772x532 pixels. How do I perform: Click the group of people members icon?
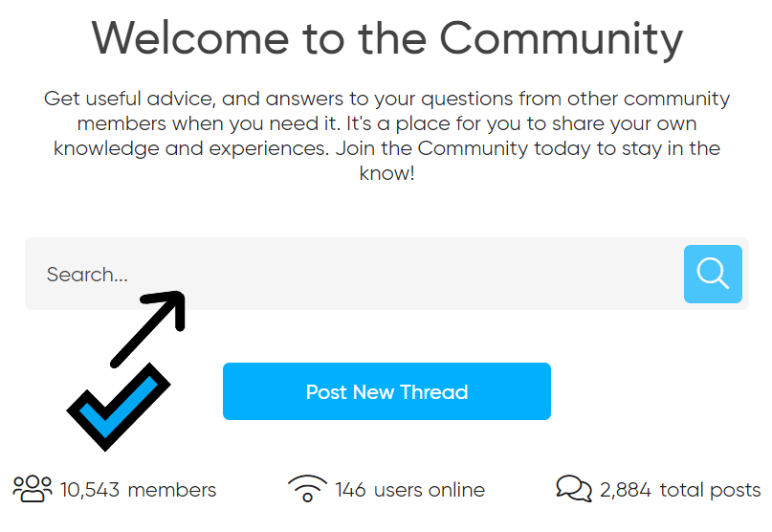click(33, 489)
